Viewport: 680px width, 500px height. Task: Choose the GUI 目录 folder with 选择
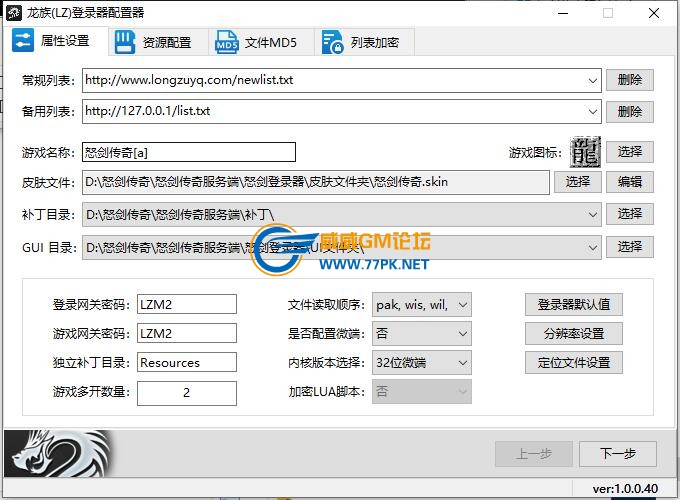(630, 247)
